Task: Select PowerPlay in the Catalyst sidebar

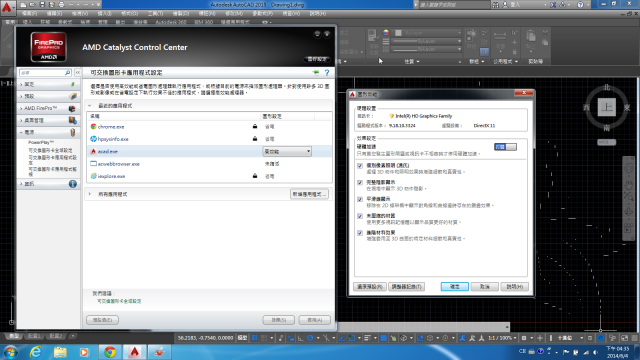Action: point(41,142)
